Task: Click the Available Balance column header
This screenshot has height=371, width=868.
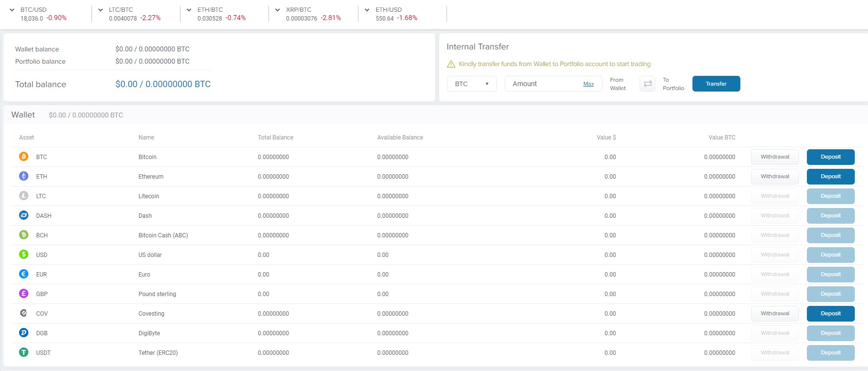Action: pyautogui.click(x=400, y=138)
